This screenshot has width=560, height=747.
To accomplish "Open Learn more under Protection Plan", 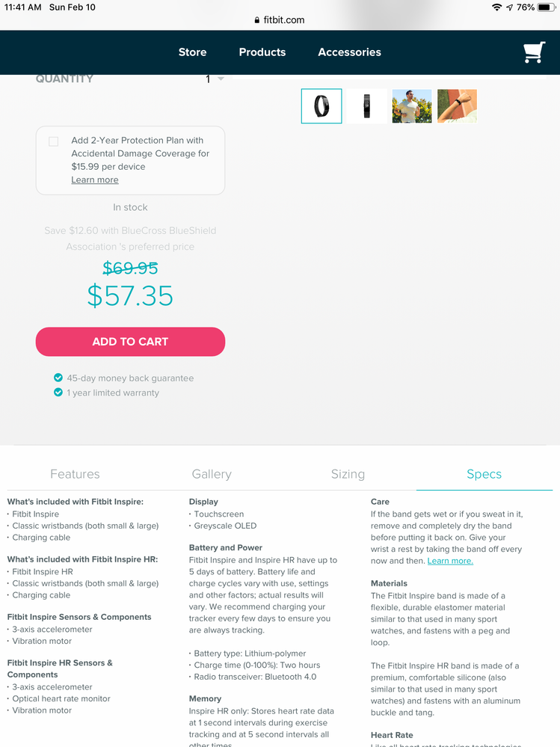I will (x=95, y=180).
